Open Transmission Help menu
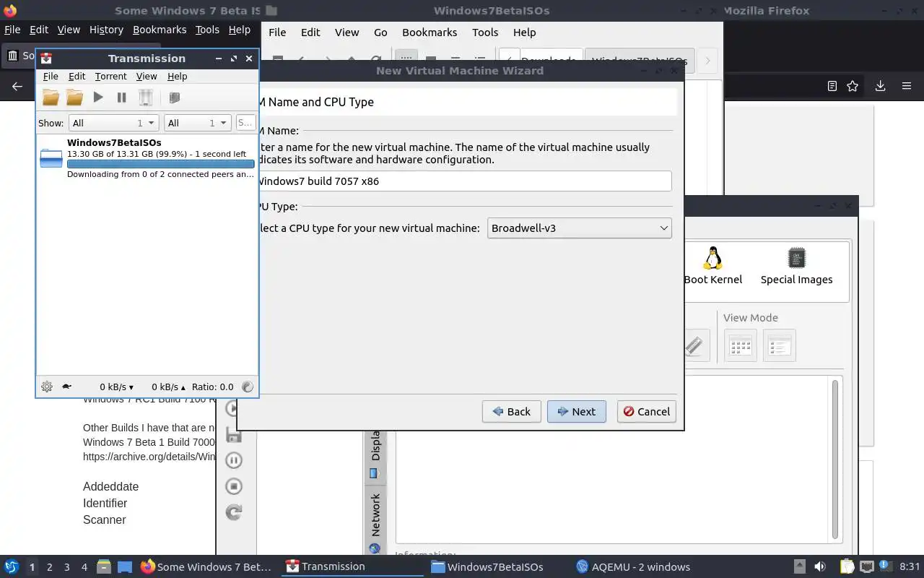The height and width of the screenshot is (578, 924). (177, 76)
